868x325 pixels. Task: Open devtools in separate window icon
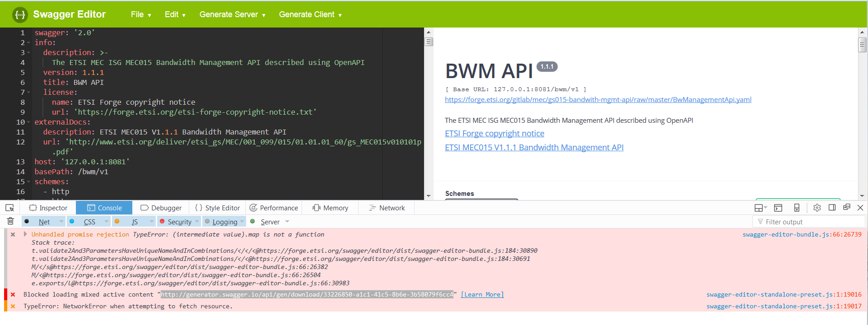click(x=847, y=207)
